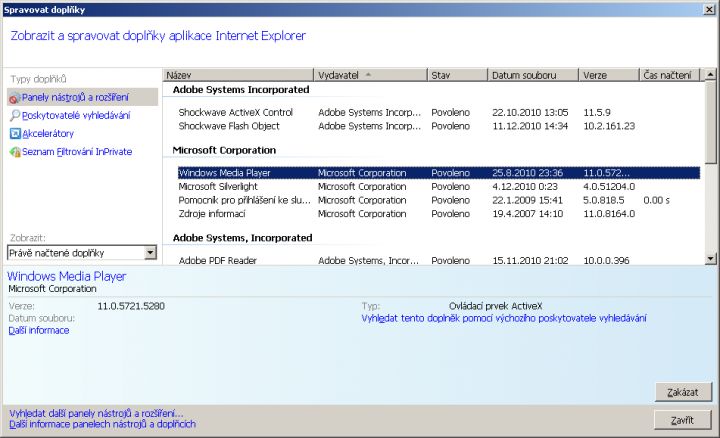
Task: Click version value 11.0.5721.5280 in details
Action: click(131, 306)
